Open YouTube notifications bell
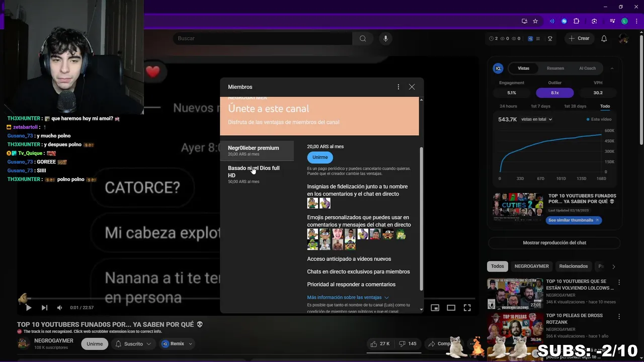 tap(604, 38)
